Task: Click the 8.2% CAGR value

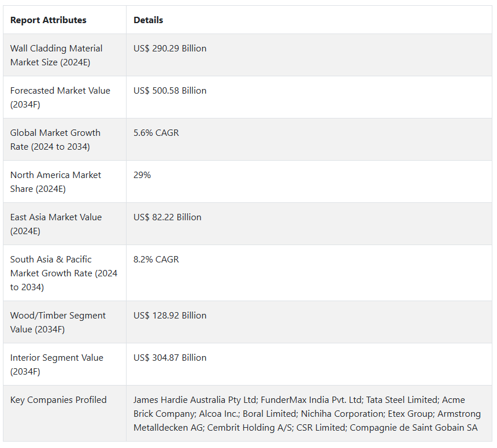Action: [x=156, y=260]
